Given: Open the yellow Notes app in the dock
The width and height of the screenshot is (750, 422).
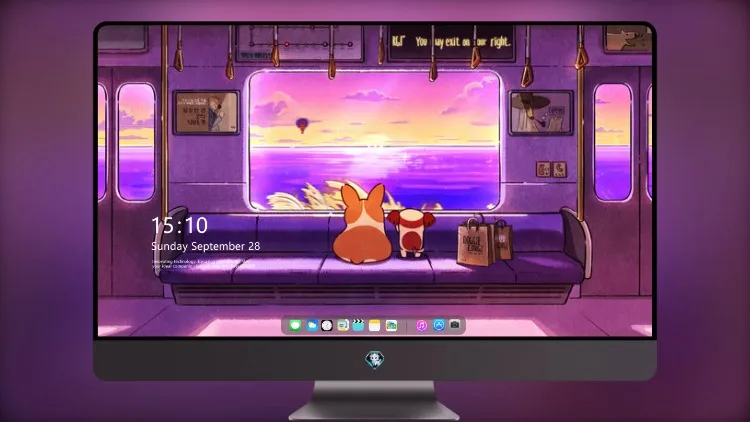Looking at the screenshot, I should [x=375, y=326].
